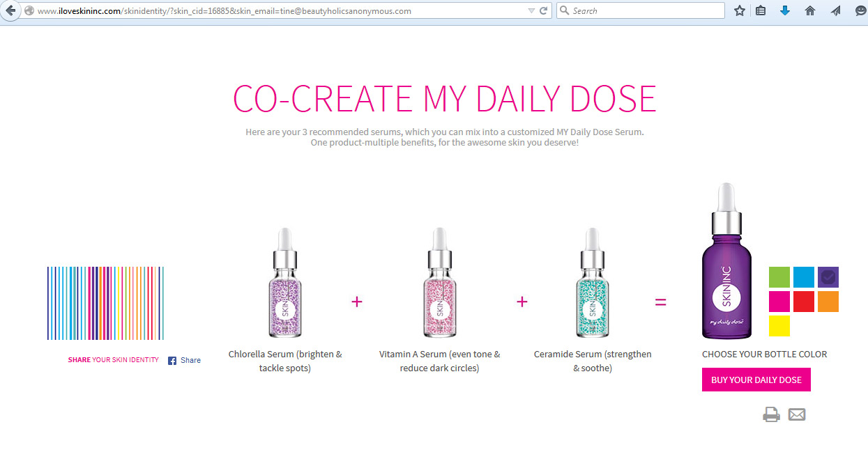Select the Ceramide Serum bottle image

pyautogui.click(x=593, y=283)
